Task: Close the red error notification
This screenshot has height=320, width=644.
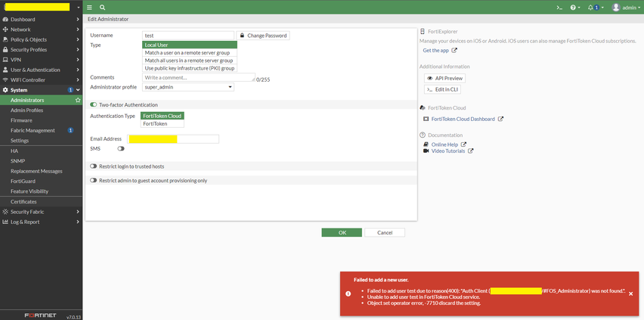Action: click(631, 294)
